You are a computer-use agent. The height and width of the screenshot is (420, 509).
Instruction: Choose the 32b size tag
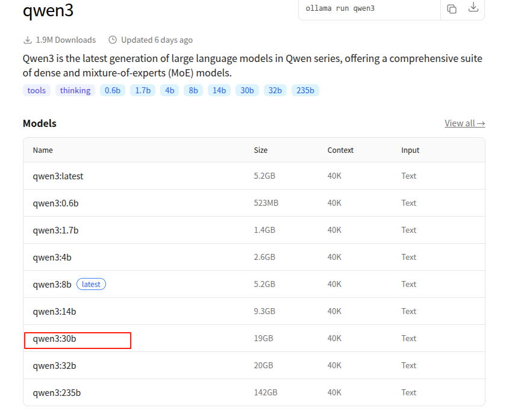point(275,90)
